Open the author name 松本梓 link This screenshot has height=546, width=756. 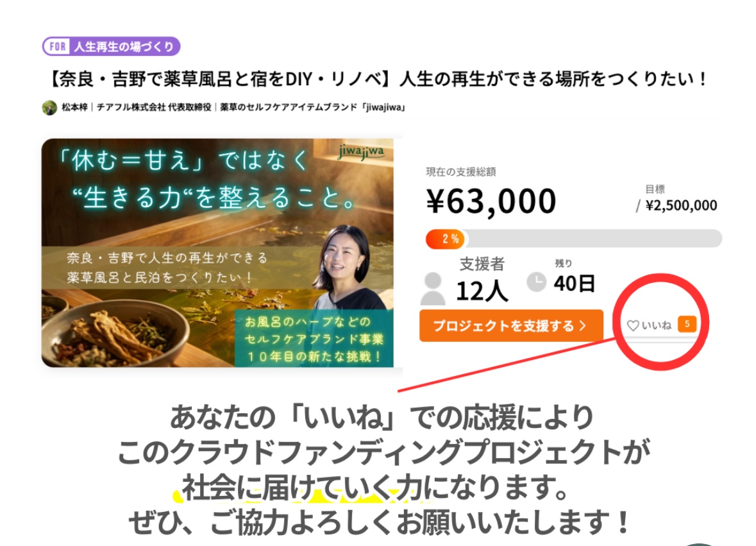(75, 107)
